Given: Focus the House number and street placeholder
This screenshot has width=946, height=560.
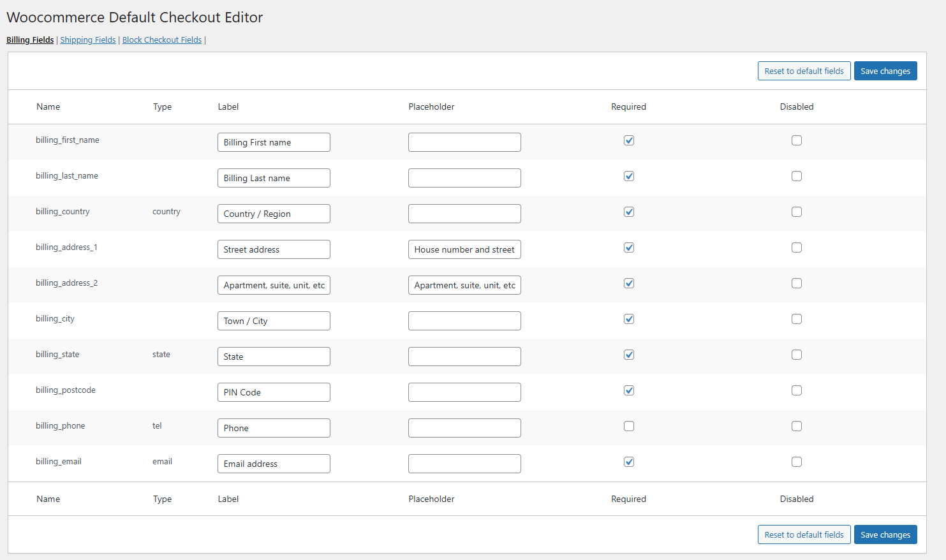Looking at the screenshot, I should click(464, 249).
